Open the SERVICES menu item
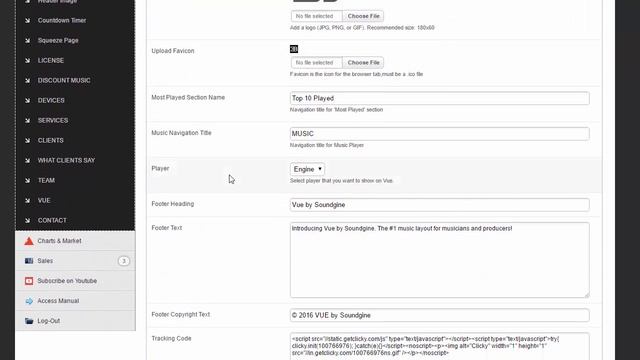 click(x=53, y=120)
